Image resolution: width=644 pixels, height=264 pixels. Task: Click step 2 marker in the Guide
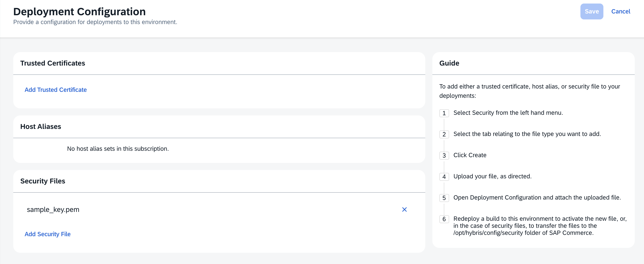click(444, 134)
